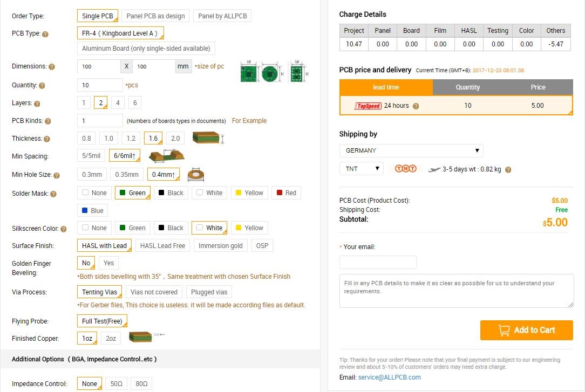The height and width of the screenshot is (392, 585).
Task: Choose 2oz finished copper
Action: point(111,339)
